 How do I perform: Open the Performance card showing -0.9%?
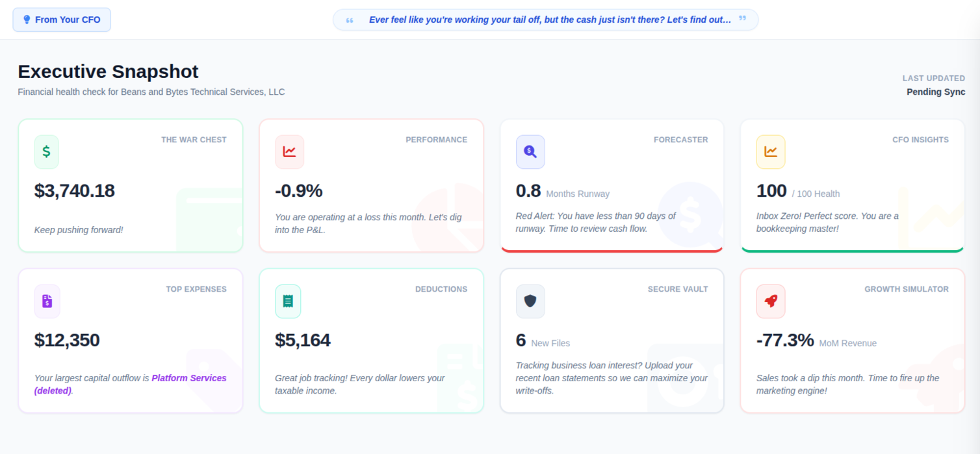coord(371,185)
